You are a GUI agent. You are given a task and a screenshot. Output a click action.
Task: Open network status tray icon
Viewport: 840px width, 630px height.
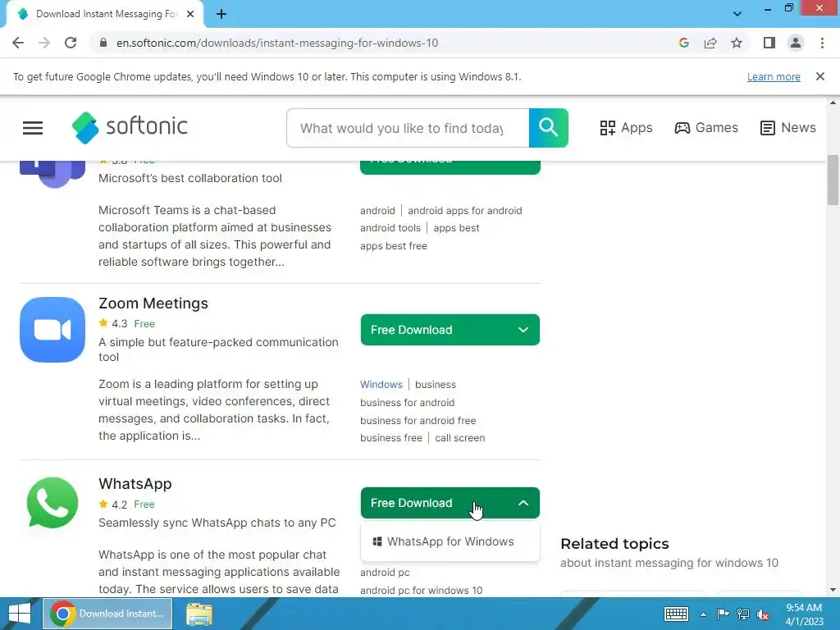tap(743, 614)
